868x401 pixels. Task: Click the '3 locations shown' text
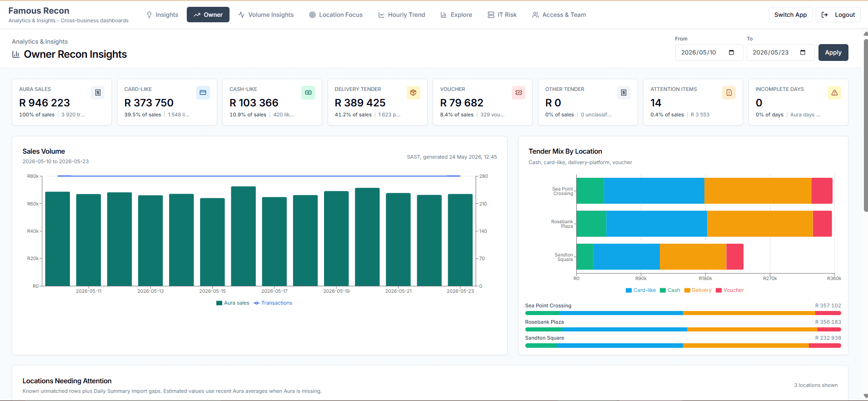point(816,385)
